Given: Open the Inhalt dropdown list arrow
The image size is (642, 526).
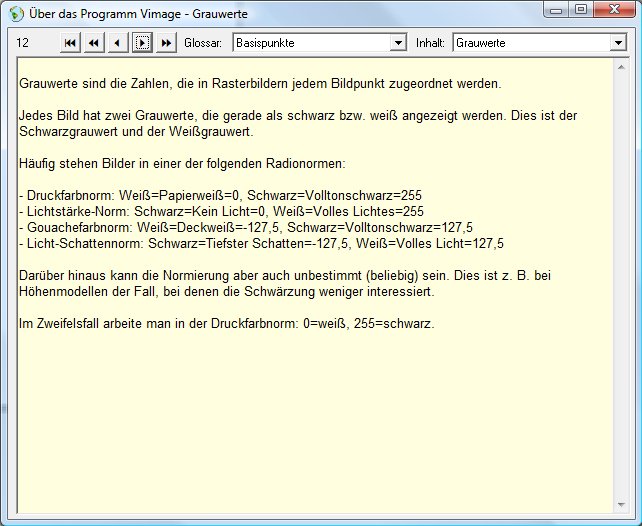Looking at the screenshot, I should click(x=617, y=44).
